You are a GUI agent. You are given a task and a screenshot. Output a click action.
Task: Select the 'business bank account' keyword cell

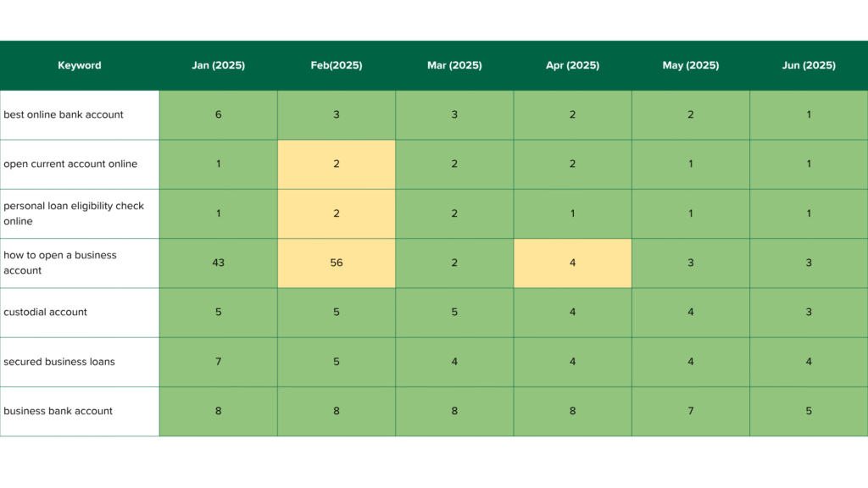58,411
